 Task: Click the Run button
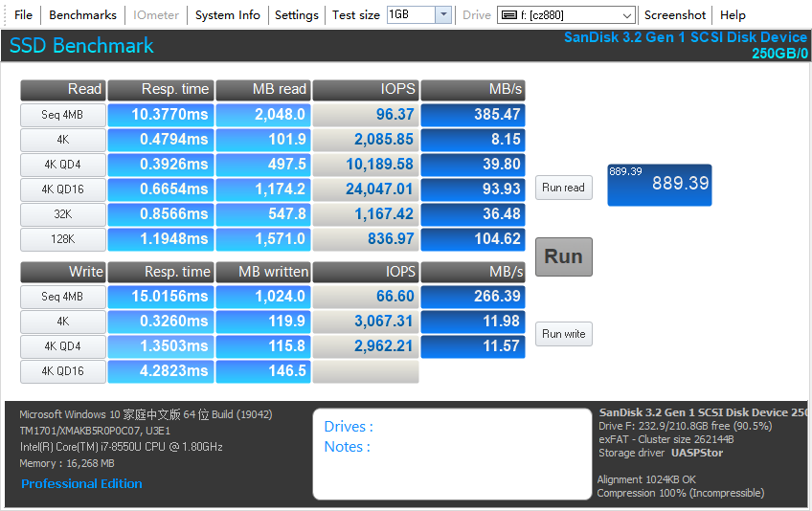(563, 256)
